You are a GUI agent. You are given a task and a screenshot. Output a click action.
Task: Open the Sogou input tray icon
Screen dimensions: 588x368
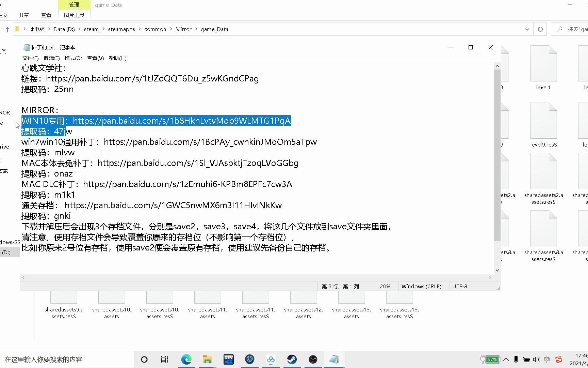point(558,359)
